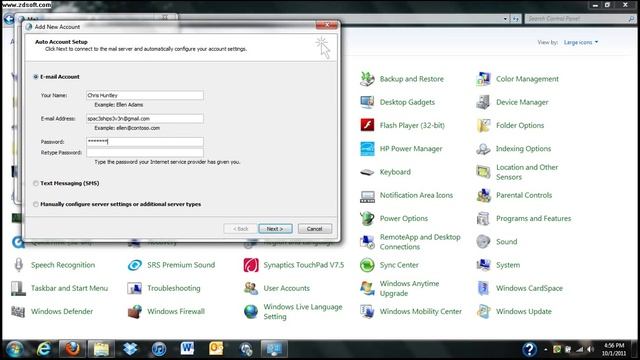Open Windows Explorer folder on the taskbar
The height and width of the screenshot is (360, 640).
[x=101, y=349]
